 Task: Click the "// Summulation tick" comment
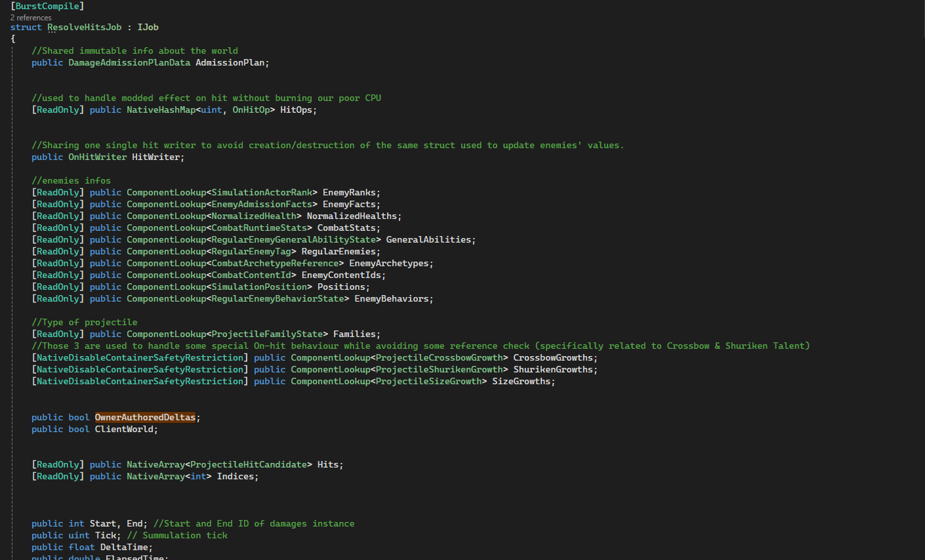[x=177, y=535]
